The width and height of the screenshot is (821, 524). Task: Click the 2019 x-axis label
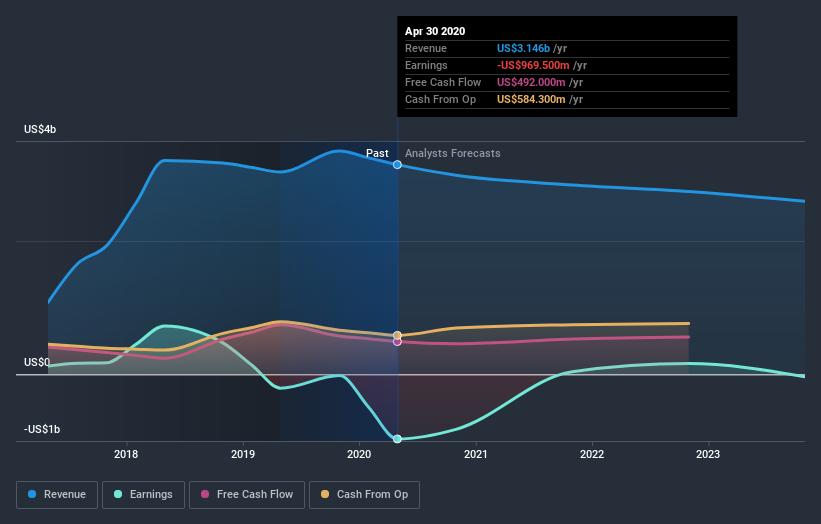point(243,454)
